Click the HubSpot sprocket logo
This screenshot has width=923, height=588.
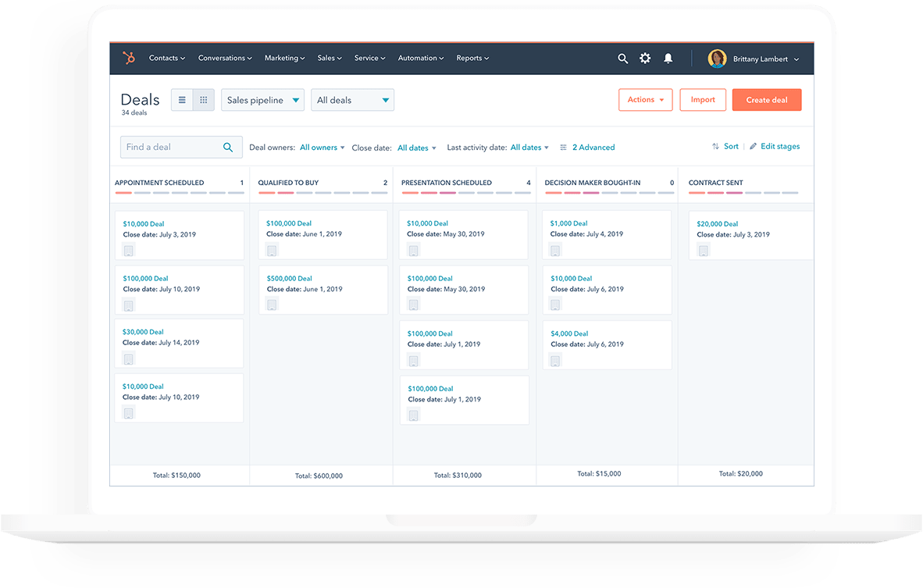pos(128,58)
